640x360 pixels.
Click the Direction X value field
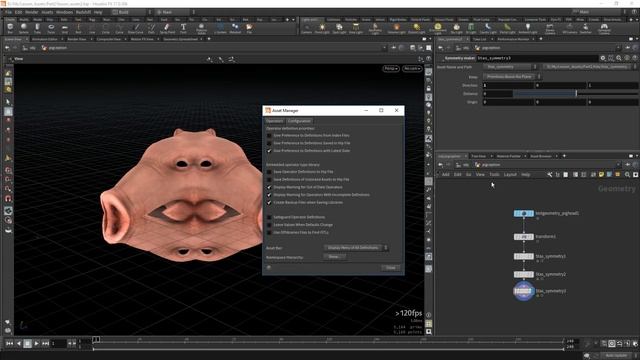509,85
